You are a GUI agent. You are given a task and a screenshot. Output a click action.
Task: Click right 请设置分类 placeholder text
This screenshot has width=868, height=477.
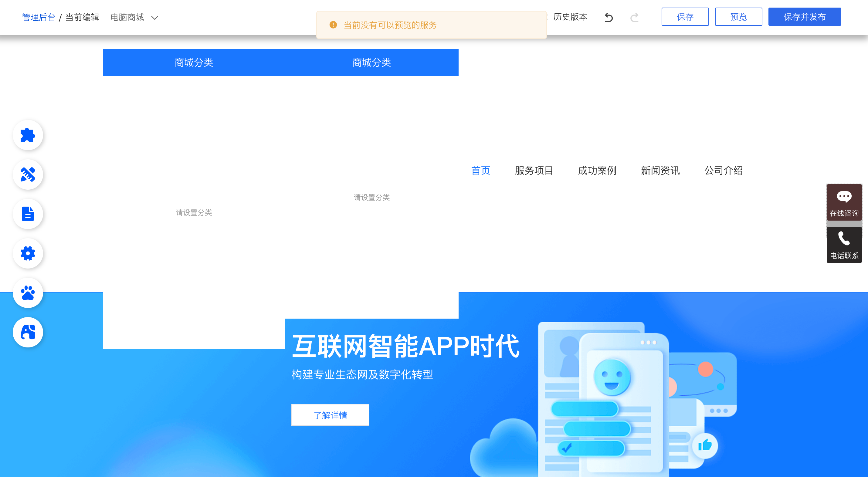[372, 198]
